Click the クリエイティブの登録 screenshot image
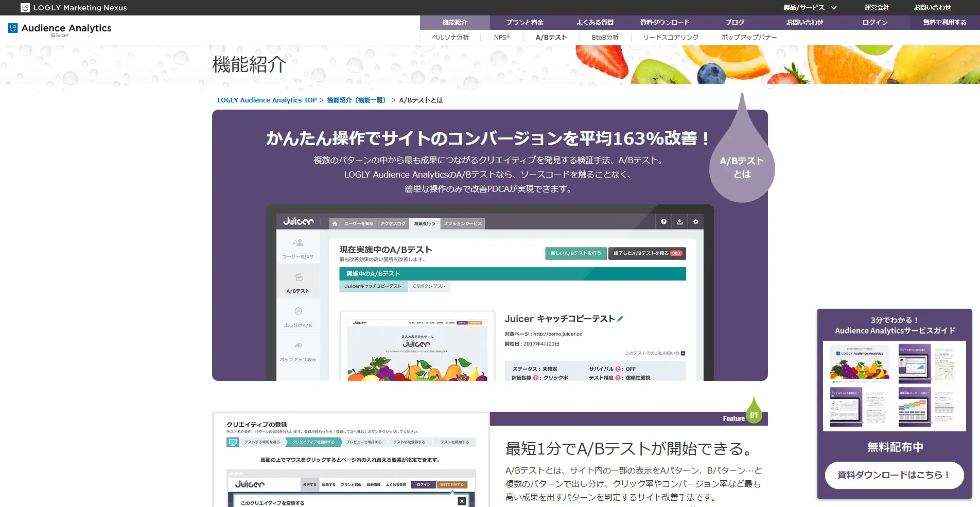 (351, 460)
